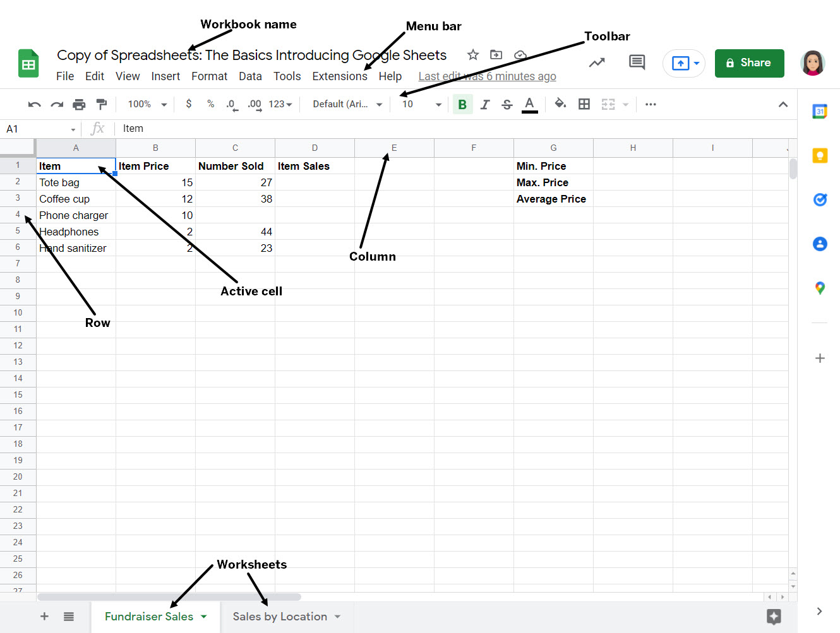The image size is (840, 633).
Task: Toggle bold formatting
Action: coord(462,104)
